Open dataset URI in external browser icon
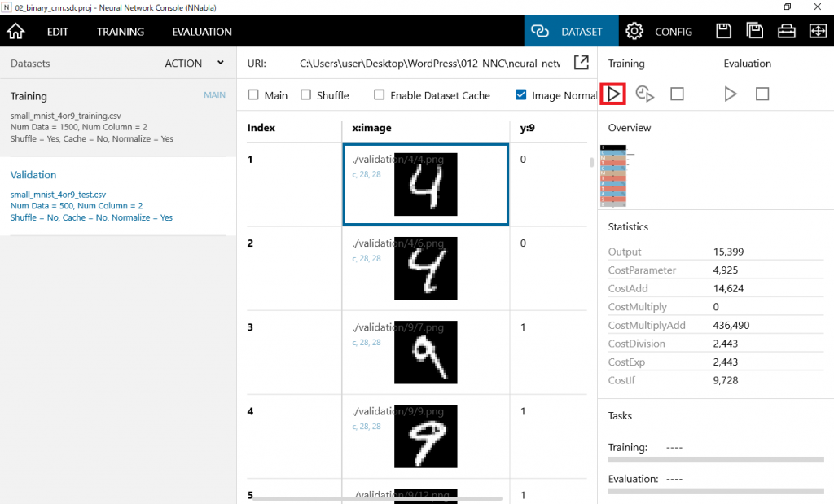Image resolution: width=834 pixels, height=504 pixels. point(581,63)
